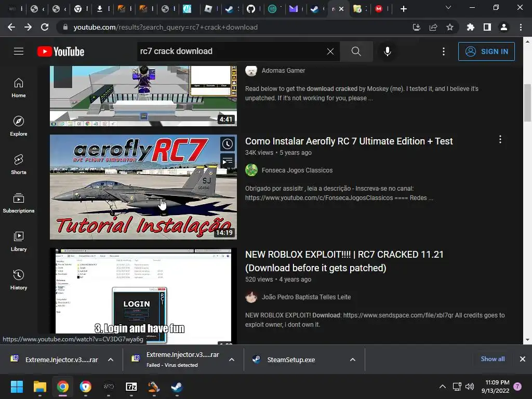Go to the YouTube logo homepage

click(x=61, y=51)
